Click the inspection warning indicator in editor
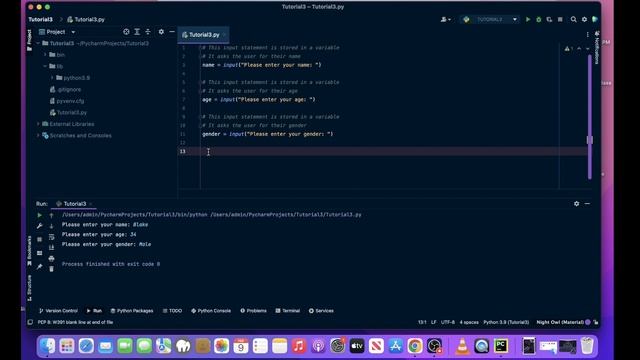Screen dimensions: 640x360 [569, 49]
